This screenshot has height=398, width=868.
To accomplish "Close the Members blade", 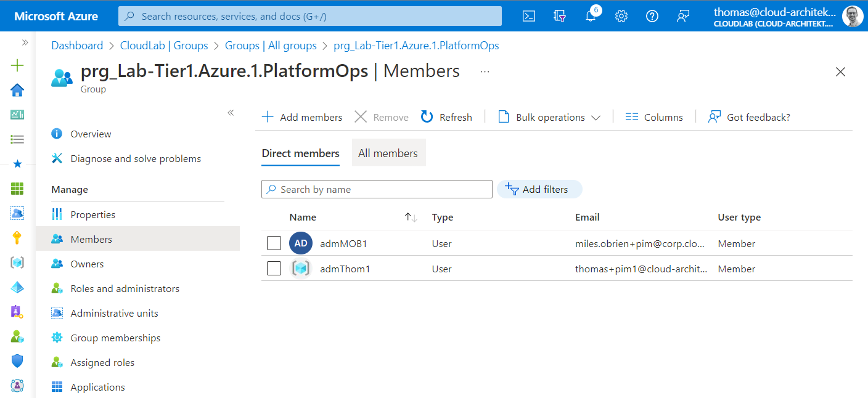I will 840,72.
